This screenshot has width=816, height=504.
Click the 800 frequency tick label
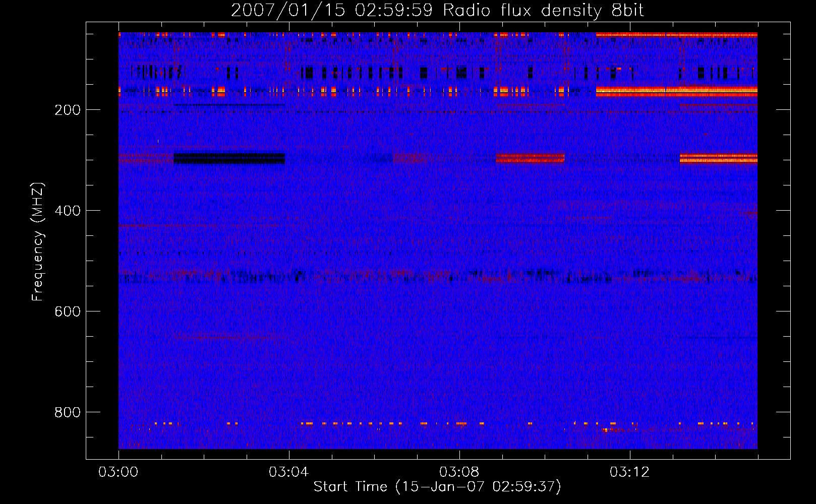[68, 412]
